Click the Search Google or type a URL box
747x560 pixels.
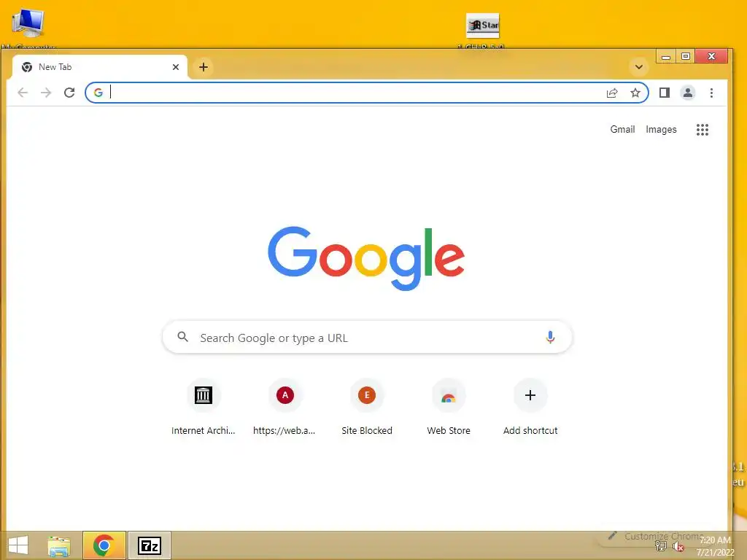pyautogui.click(x=367, y=338)
